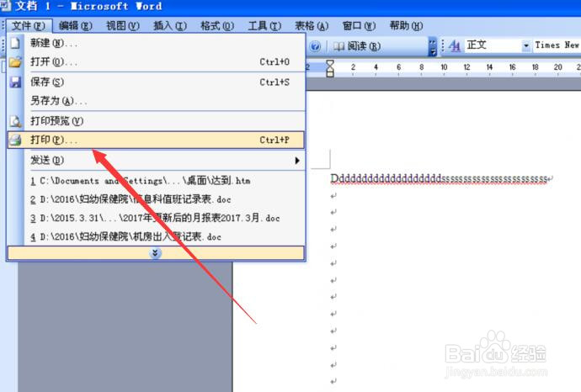581x392 pixels.
Task: Select 另存为(A)... menu entry
Action: (x=156, y=100)
